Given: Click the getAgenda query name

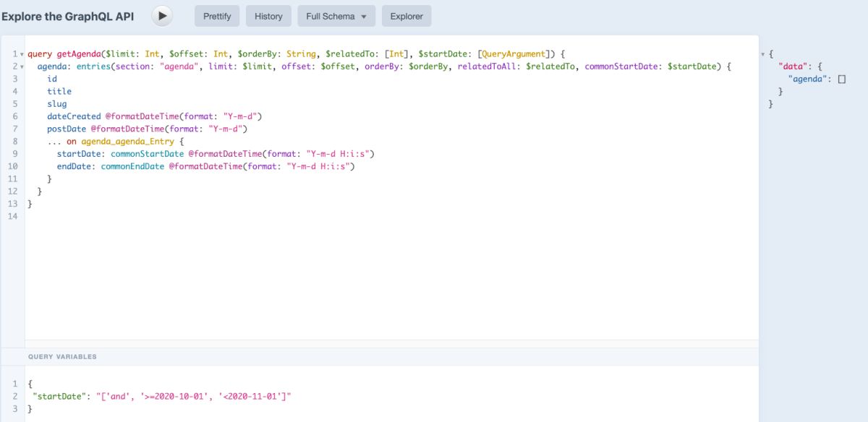Looking at the screenshot, I should click(x=79, y=54).
